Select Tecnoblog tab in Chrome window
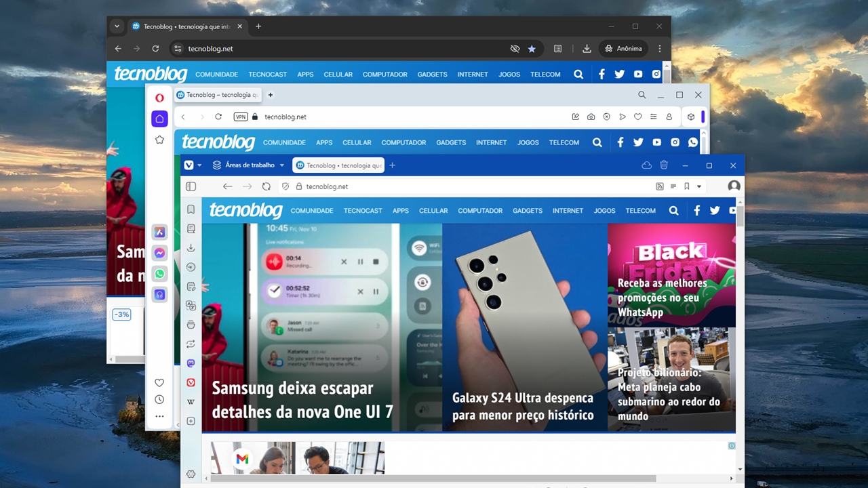868x488 pixels. (x=187, y=26)
